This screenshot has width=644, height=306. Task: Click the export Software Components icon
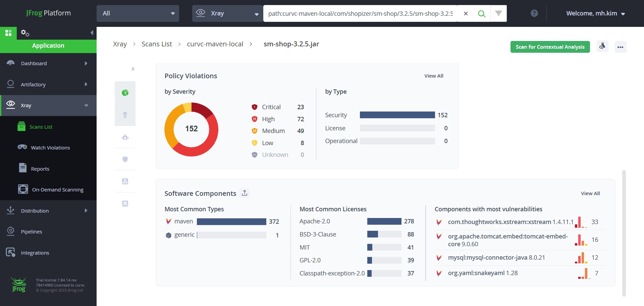coord(245,193)
